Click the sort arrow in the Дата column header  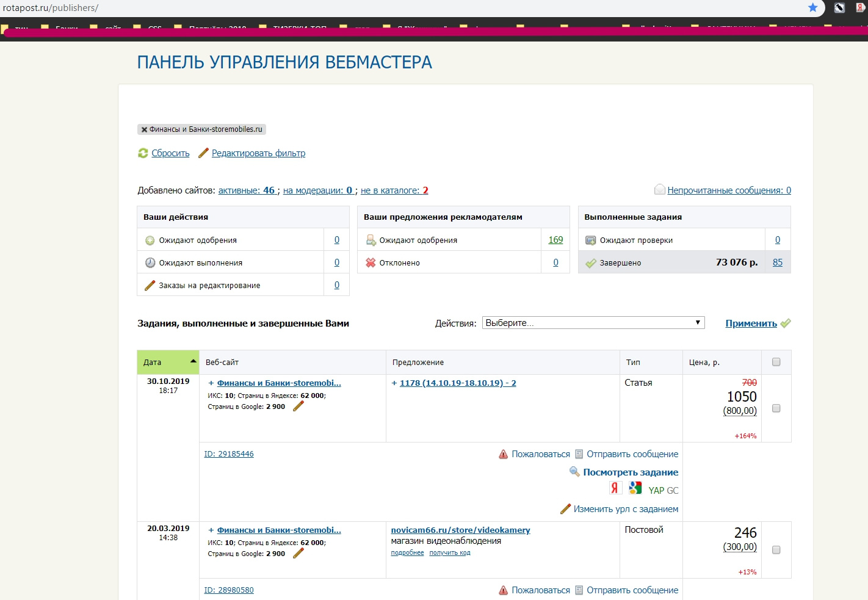coord(193,361)
